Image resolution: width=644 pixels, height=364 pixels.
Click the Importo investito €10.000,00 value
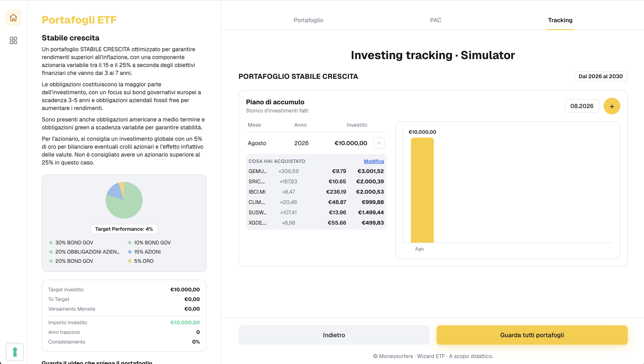click(x=185, y=322)
